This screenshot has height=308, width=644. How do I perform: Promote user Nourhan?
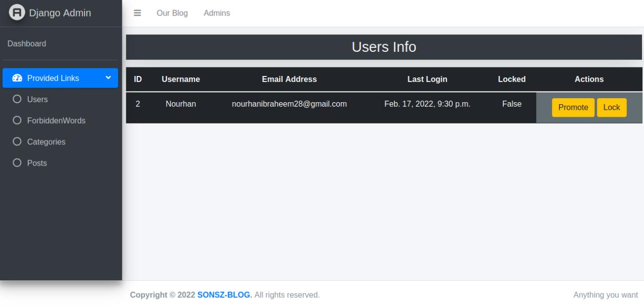573,107
